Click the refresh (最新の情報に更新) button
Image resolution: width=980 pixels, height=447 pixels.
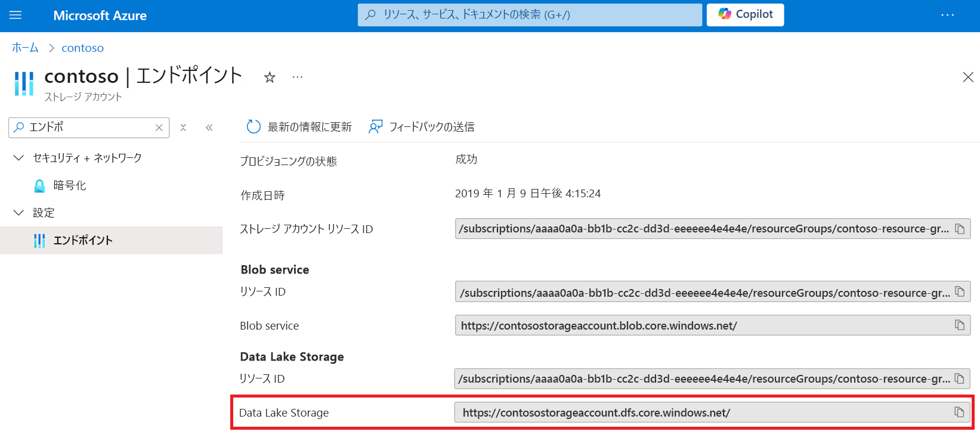pos(299,127)
